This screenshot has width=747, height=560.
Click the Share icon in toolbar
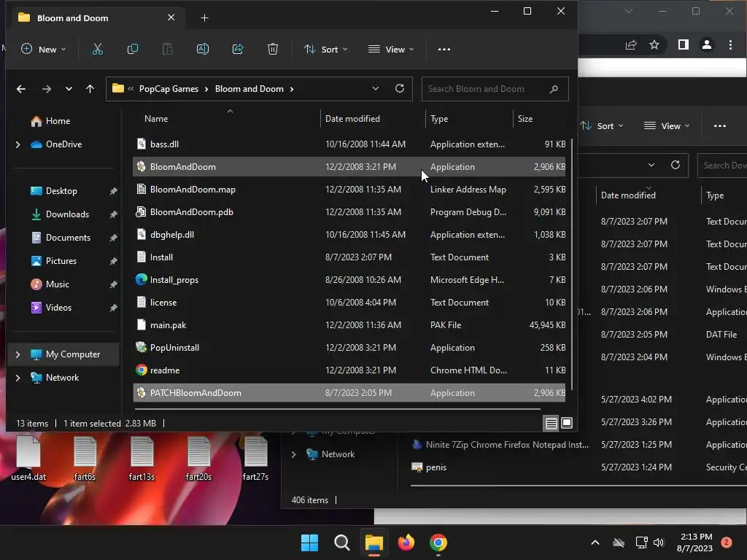[x=238, y=49]
